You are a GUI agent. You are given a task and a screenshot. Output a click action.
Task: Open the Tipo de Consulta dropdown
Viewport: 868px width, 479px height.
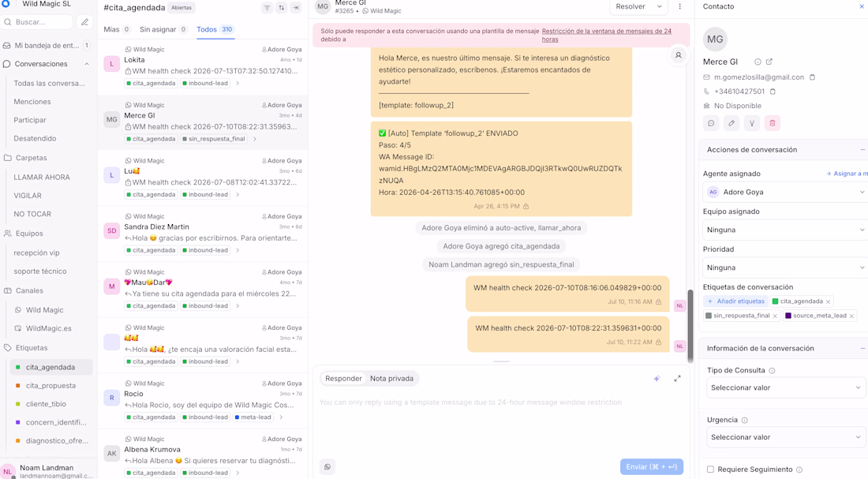tap(786, 387)
